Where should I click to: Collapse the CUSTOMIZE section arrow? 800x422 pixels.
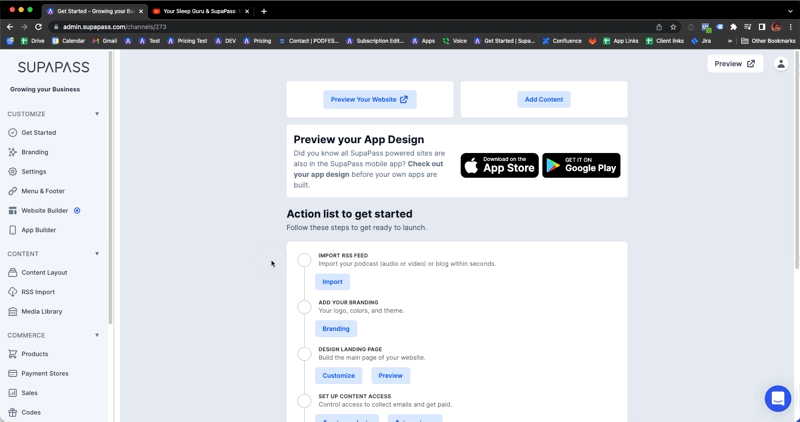click(x=97, y=114)
